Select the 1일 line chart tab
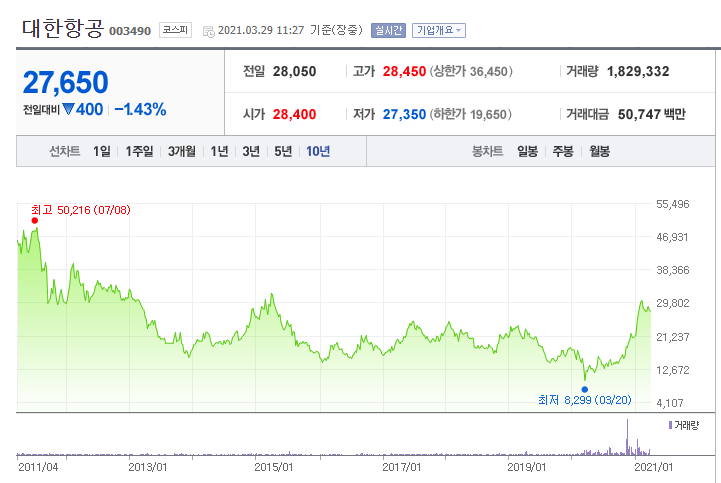Screen dimensions: 721x483 pyautogui.click(x=102, y=151)
